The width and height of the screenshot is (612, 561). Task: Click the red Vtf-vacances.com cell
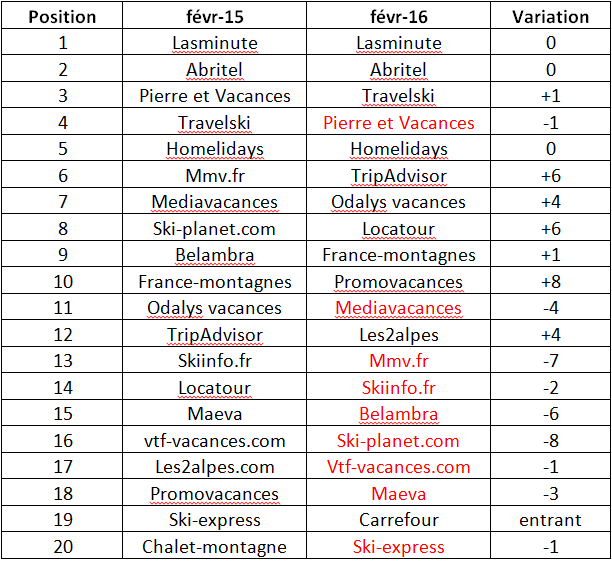(399, 466)
